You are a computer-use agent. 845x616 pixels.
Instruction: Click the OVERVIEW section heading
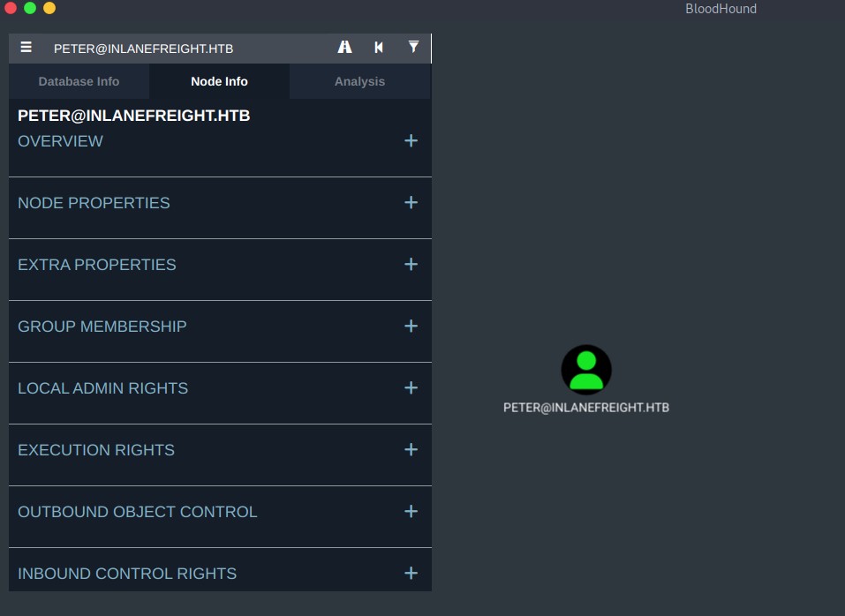60,141
